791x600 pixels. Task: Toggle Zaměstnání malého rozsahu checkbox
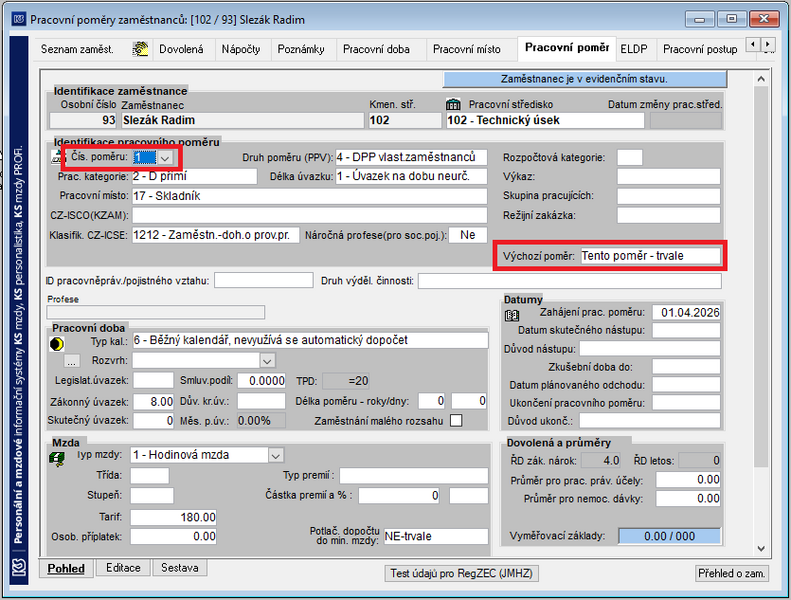click(x=456, y=420)
